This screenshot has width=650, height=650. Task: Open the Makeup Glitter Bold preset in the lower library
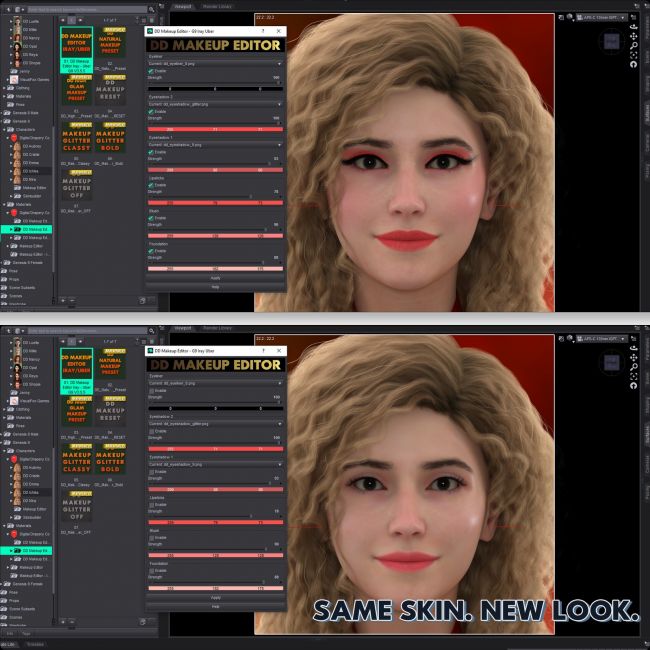(110, 460)
